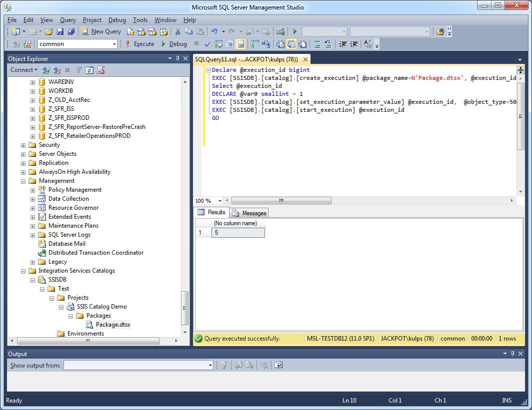Click the Disconnect icon in Object Explorer
Viewport: 532px width, 410px height.
pos(56,70)
